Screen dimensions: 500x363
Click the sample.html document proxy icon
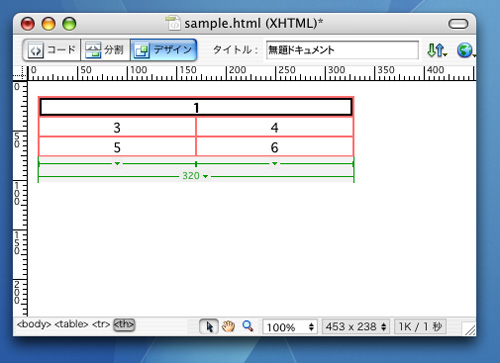[x=173, y=23]
